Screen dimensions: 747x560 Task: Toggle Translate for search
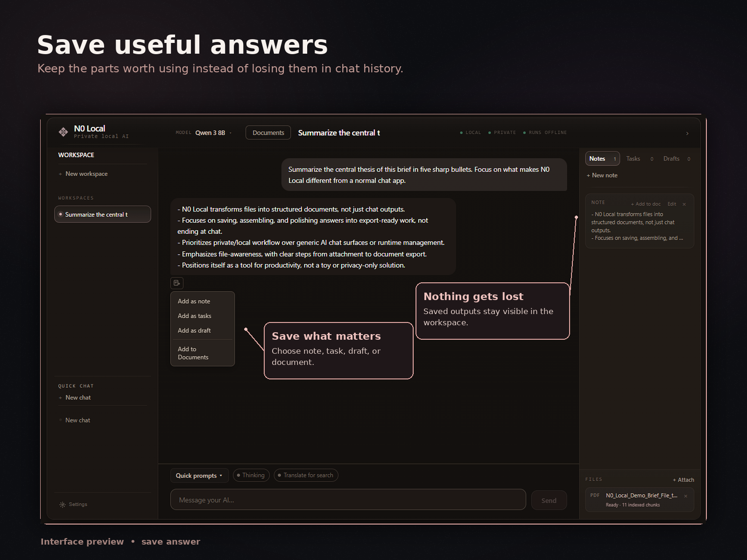click(306, 475)
